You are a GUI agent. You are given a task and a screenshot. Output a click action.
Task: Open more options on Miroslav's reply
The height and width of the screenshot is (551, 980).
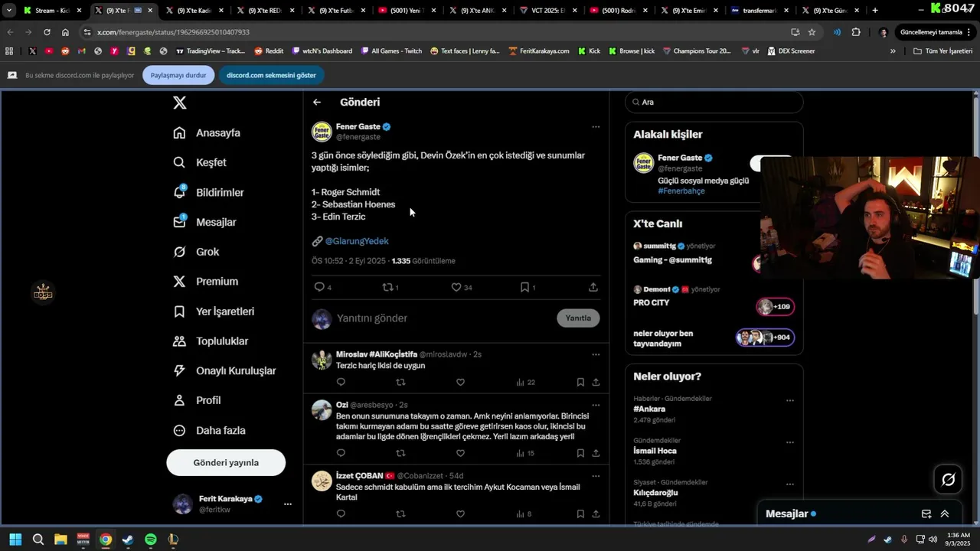(x=596, y=354)
